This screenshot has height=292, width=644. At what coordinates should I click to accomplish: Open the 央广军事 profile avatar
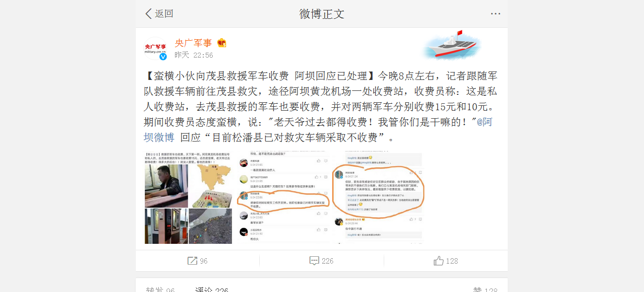click(156, 48)
